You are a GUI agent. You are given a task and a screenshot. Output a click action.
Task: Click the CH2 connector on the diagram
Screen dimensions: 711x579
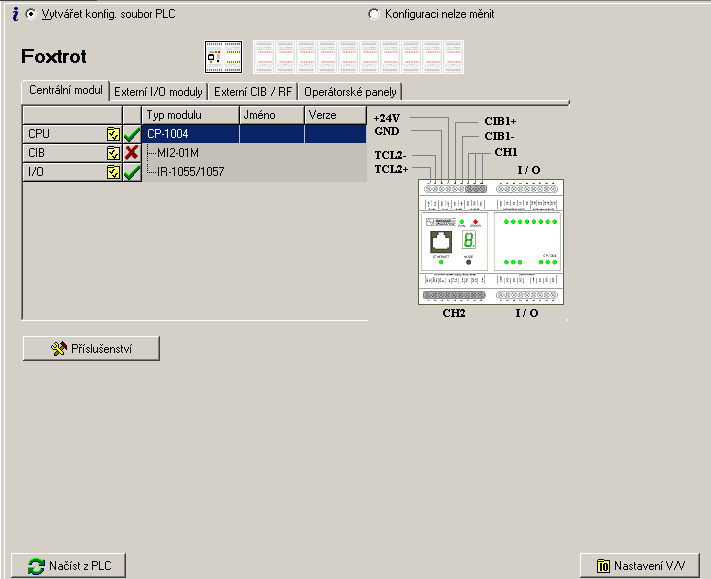point(454,295)
